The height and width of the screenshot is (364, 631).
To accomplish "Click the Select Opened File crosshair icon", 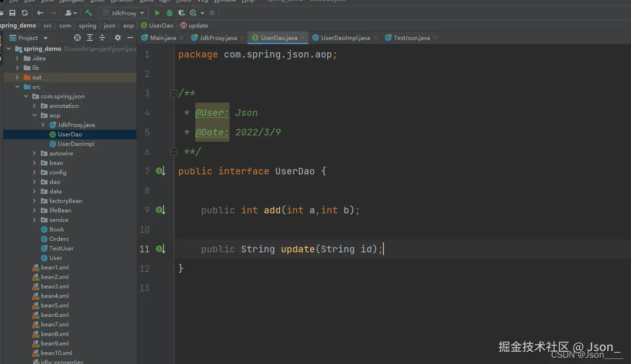I will click(77, 38).
